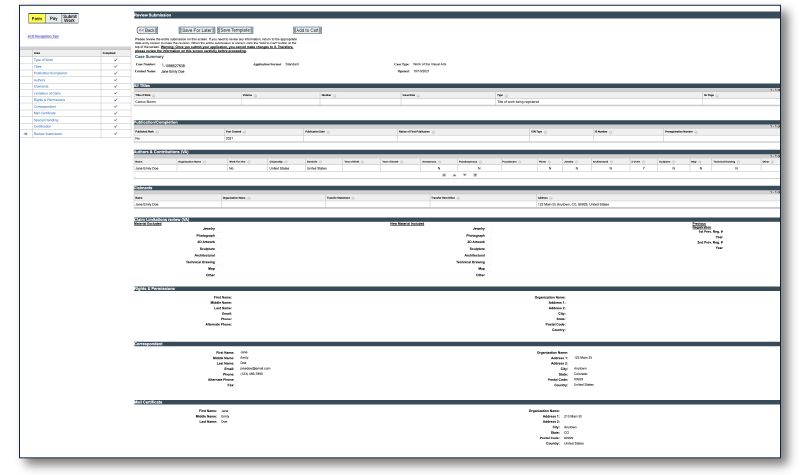Switch to the Pay step tab
Viewport: 800px width, 475px height.
52,18
